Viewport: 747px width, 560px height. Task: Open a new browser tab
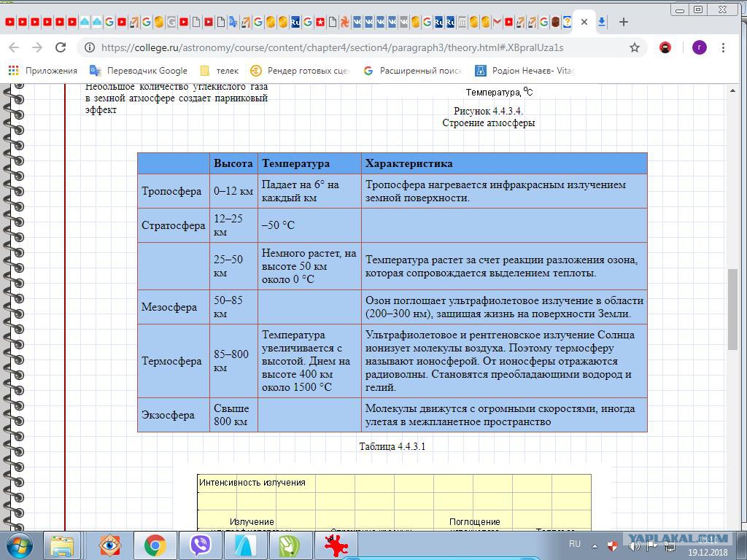coord(623,22)
